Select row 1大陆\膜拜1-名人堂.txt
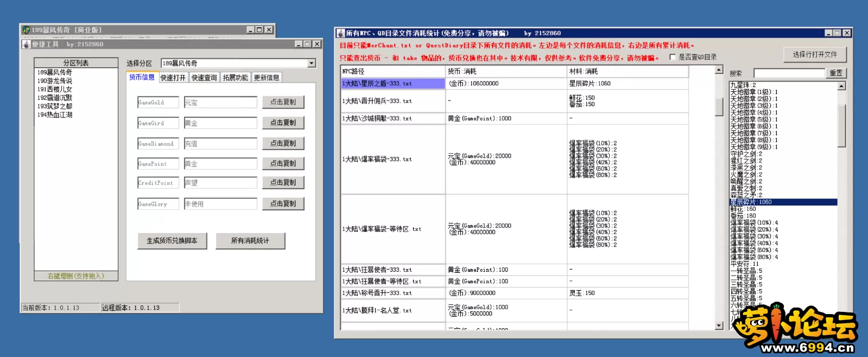The height and width of the screenshot is (357, 868). [x=393, y=310]
